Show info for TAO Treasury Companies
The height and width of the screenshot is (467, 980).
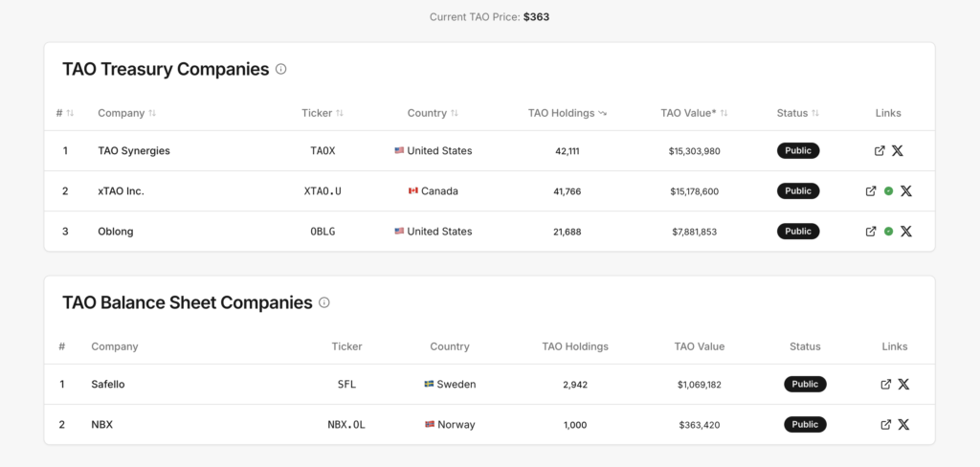(281, 69)
